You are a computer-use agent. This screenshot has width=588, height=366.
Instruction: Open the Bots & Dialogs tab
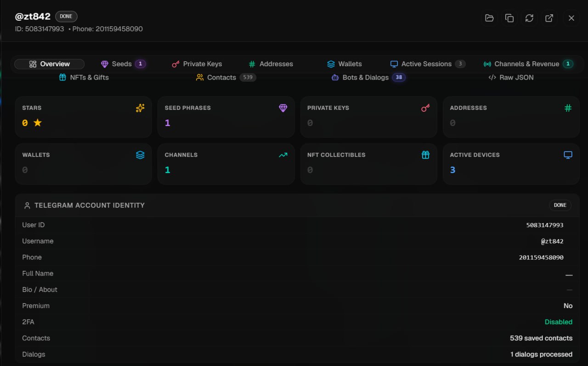tap(368, 77)
